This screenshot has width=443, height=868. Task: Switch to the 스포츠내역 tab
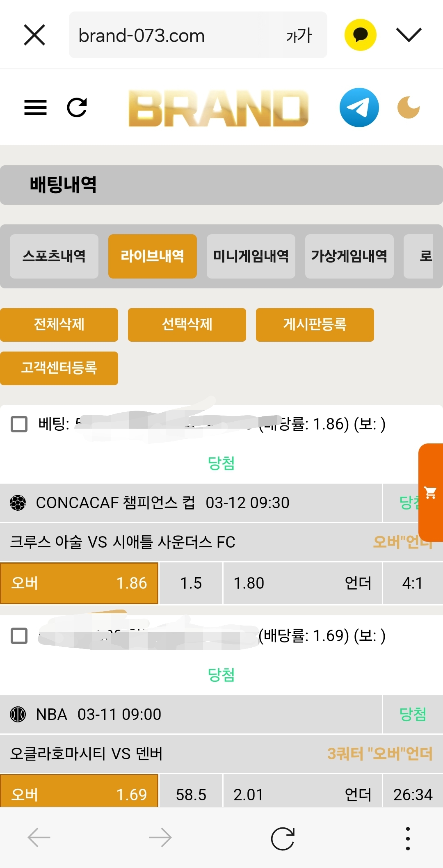click(x=54, y=256)
